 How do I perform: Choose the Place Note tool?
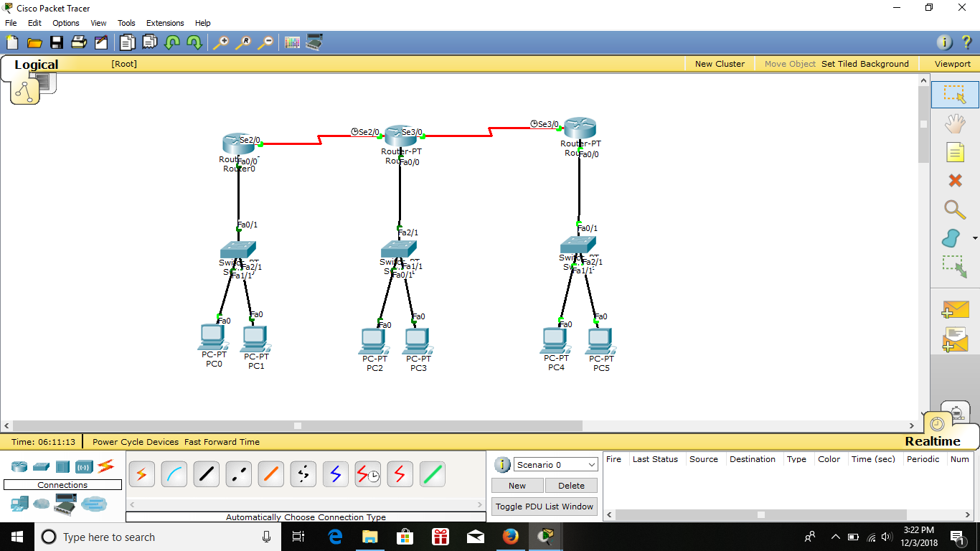tap(955, 152)
